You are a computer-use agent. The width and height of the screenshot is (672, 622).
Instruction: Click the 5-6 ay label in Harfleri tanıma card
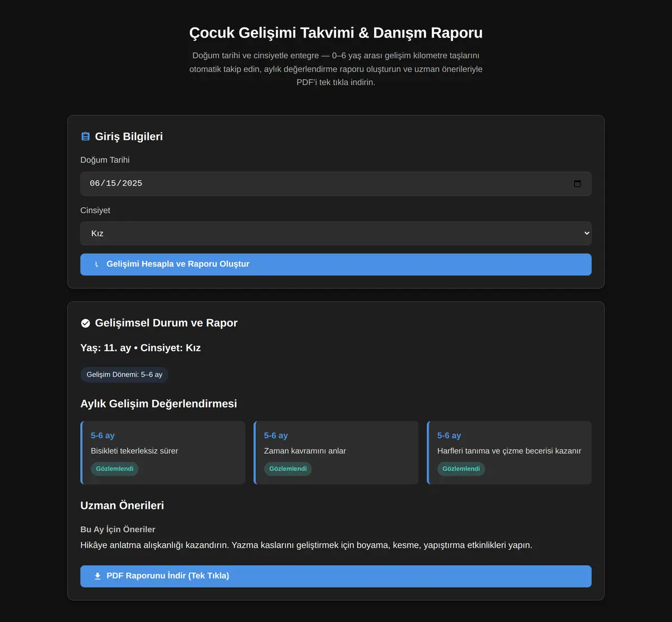tap(449, 436)
